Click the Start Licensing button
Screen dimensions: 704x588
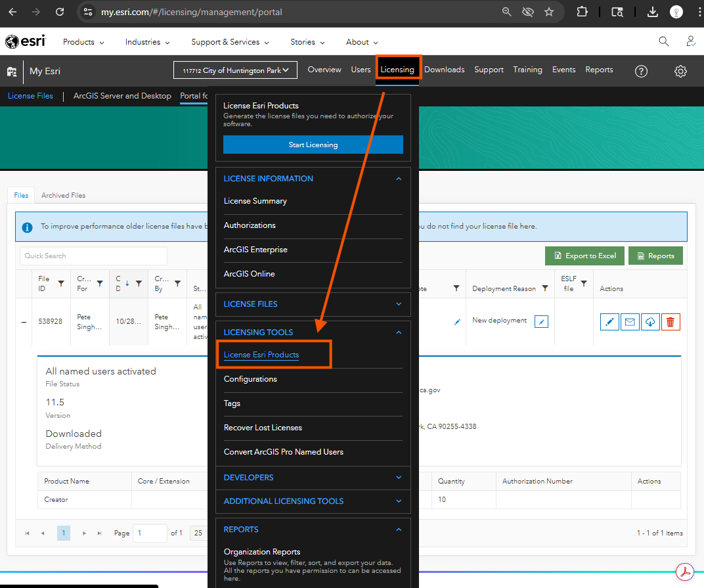click(313, 145)
